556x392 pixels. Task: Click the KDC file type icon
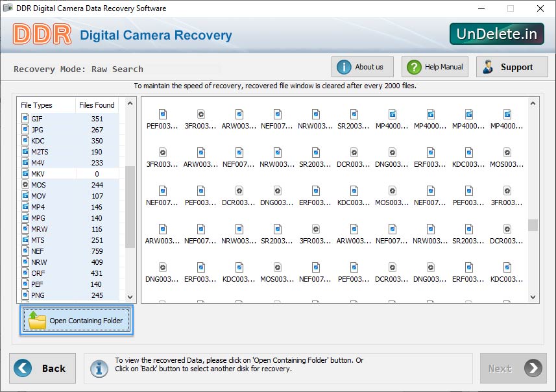pos(25,140)
